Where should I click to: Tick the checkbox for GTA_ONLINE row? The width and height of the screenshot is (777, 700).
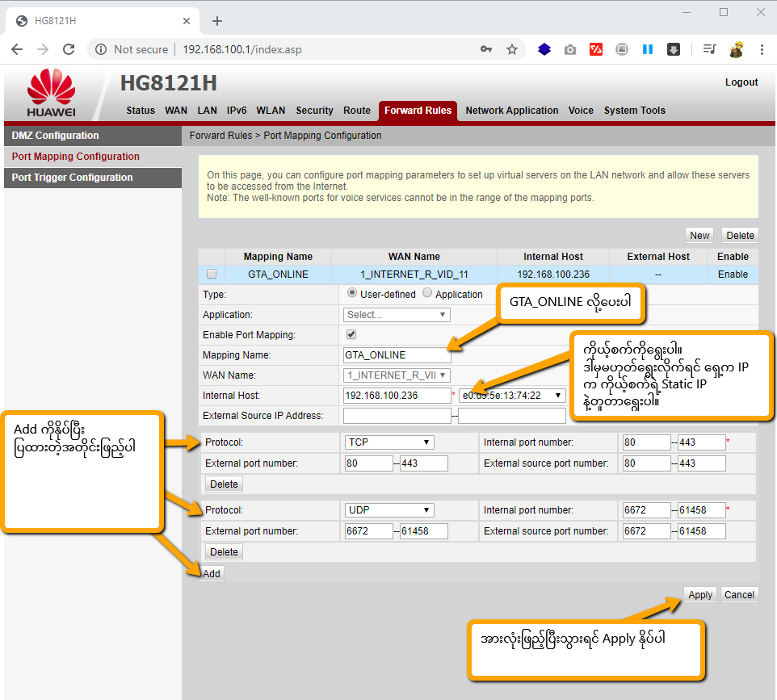[x=212, y=274]
